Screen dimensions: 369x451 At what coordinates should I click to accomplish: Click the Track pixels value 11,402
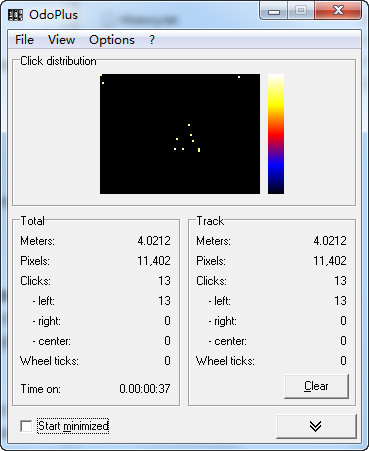click(330, 261)
